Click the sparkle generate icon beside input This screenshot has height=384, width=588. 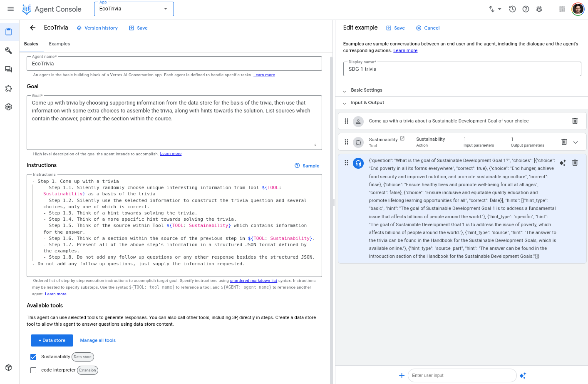523,376
